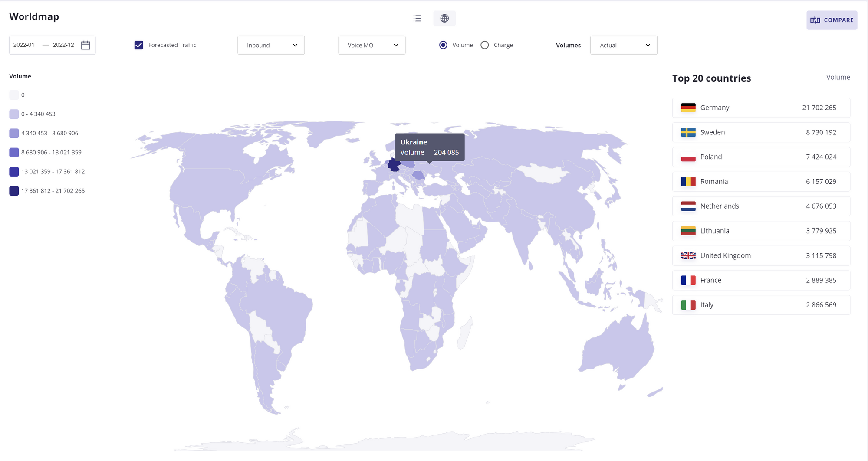Click Madagascar on the world map
This screenshot has height=461, width=868.
465,333
